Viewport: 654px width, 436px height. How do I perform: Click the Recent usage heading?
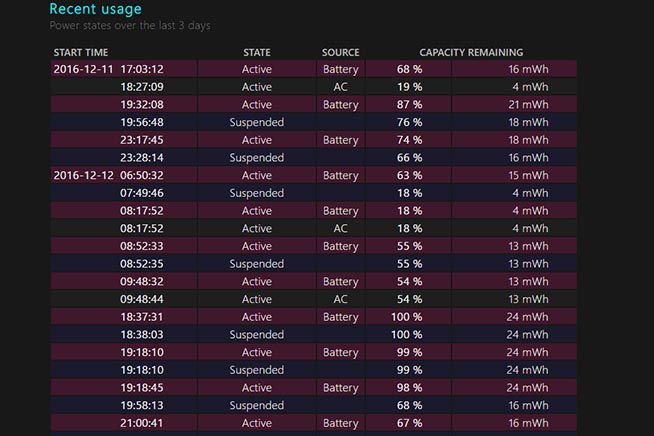pyautogui.click(x=96, y=9)
